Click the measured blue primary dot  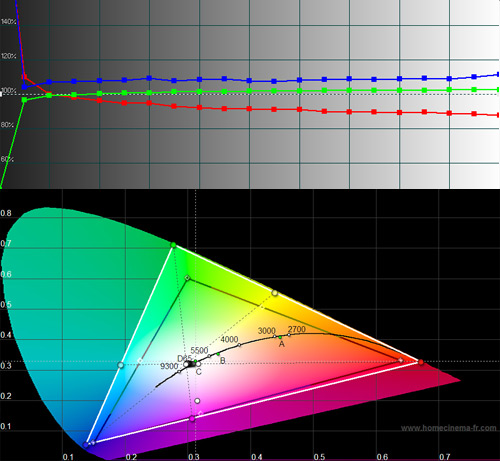(86, 445)
